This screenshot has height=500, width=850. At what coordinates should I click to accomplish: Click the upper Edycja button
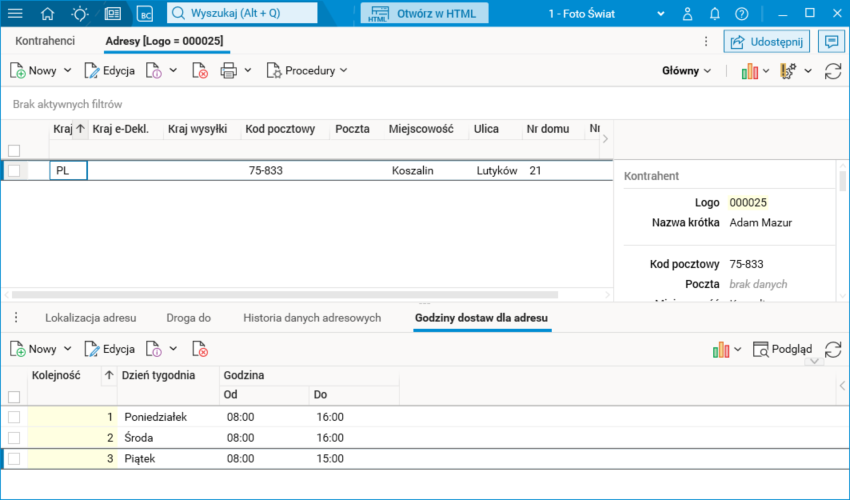(110, 70)
